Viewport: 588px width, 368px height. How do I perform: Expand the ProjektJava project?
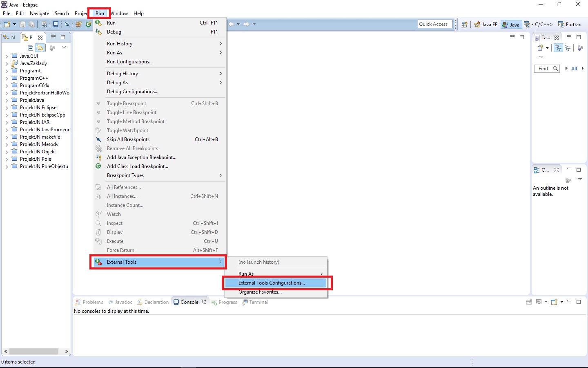pos(7,100)
